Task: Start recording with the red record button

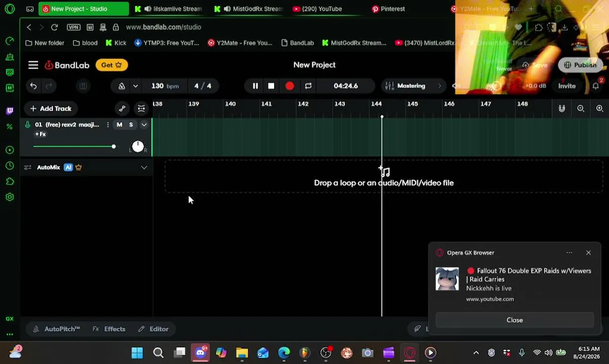Action: [x=289, y=86]
